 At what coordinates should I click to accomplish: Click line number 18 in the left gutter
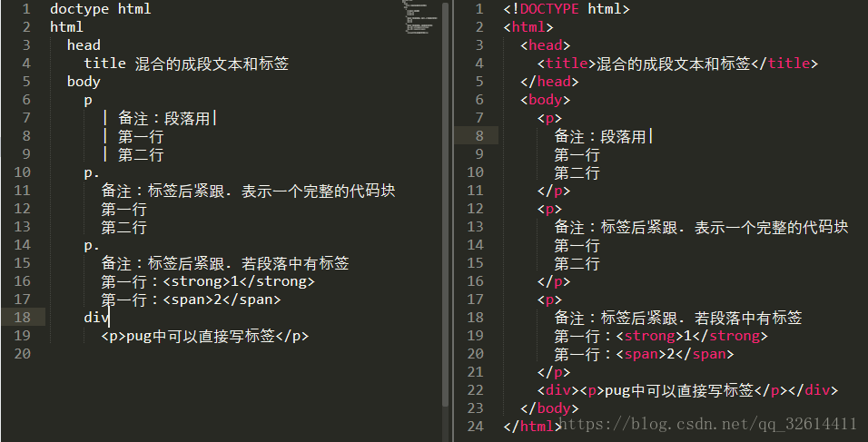coord(22,318)
